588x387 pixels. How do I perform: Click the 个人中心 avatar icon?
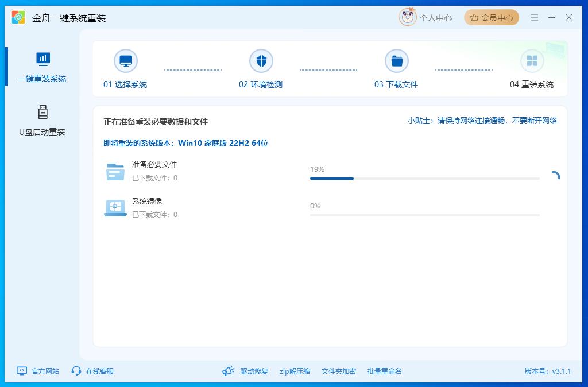tap(408, 17)
